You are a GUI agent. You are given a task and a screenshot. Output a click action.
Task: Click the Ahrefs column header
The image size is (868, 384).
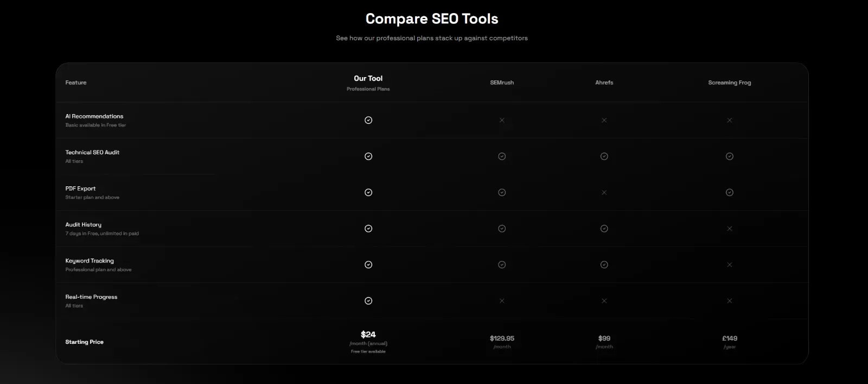click(x=604, y=83)
